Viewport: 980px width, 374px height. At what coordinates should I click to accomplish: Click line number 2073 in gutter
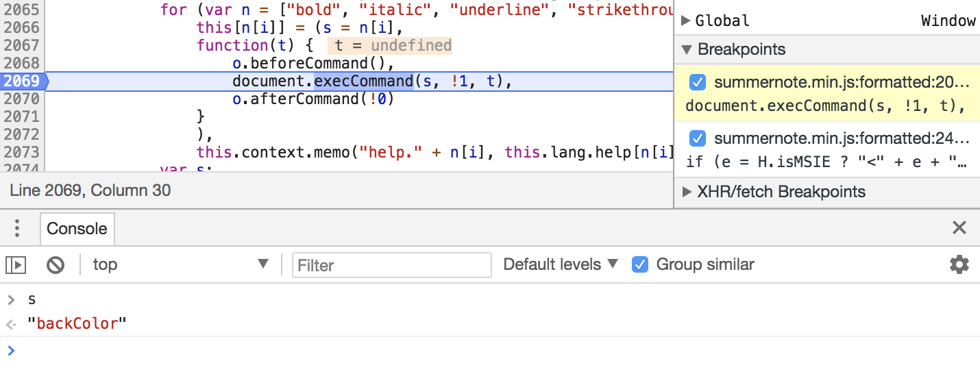[21, 152]
